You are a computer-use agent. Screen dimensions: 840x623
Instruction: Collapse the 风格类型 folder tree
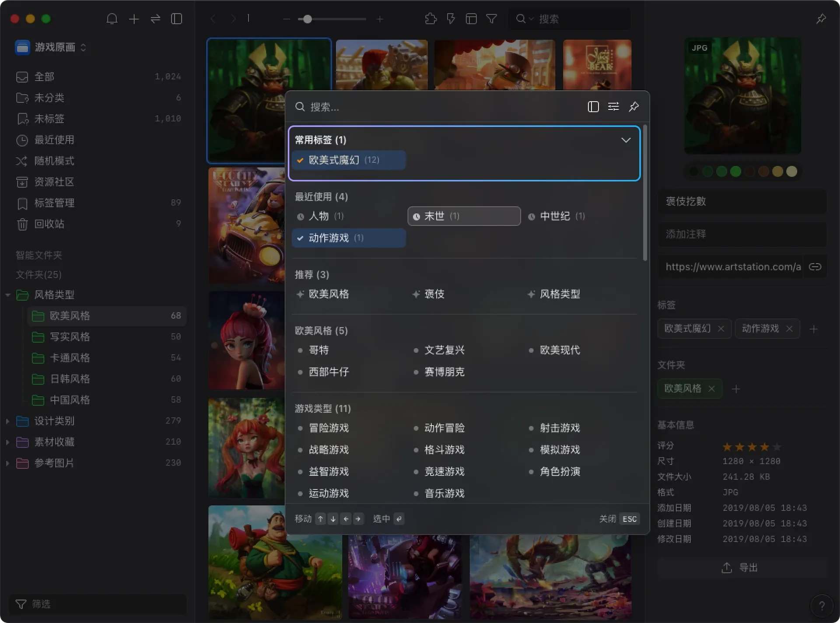coord(7,295)
